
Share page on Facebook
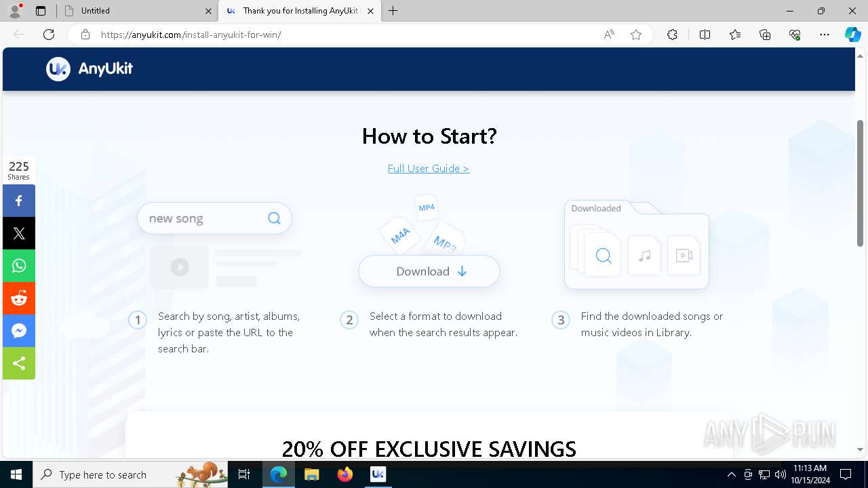(x=19, y=201)
